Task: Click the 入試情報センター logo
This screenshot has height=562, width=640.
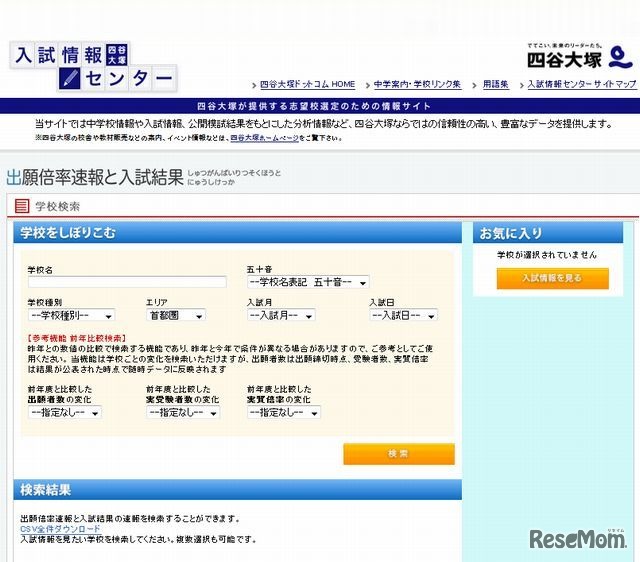Action: tap(93, 67)
